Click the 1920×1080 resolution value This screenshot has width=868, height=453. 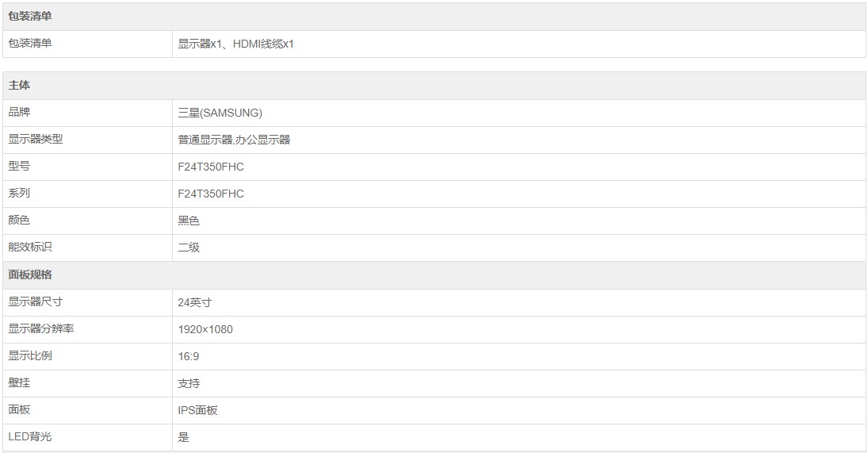tap(205, 329)
